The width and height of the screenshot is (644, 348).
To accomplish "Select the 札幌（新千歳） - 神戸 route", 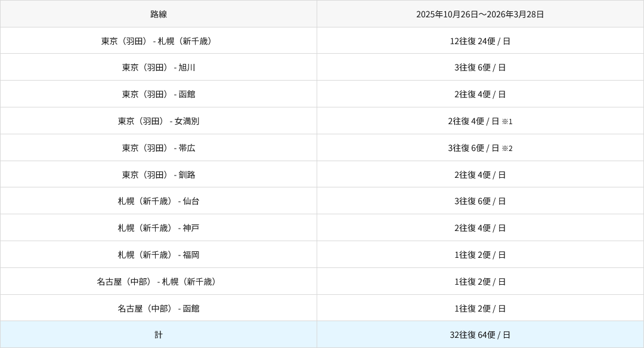I will pyautogui.click(x=159, y=228).
